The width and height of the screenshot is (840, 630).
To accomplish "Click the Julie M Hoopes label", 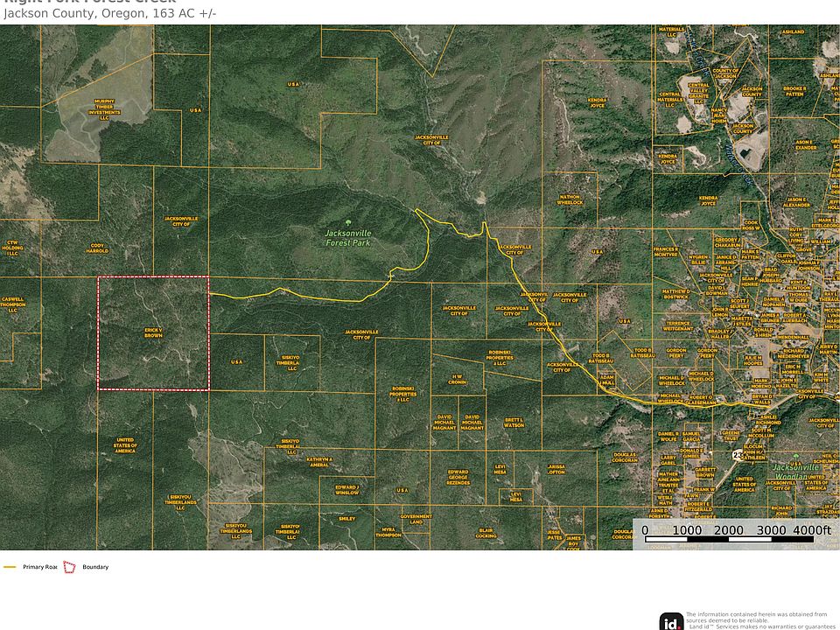I will (752, 360).
